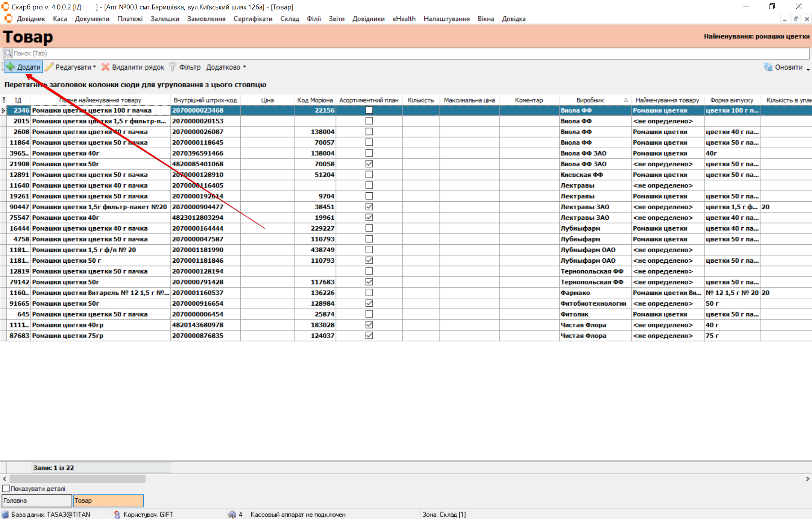
Task: Click the red X Видалити рядок icon
Action: pos(106,67)
